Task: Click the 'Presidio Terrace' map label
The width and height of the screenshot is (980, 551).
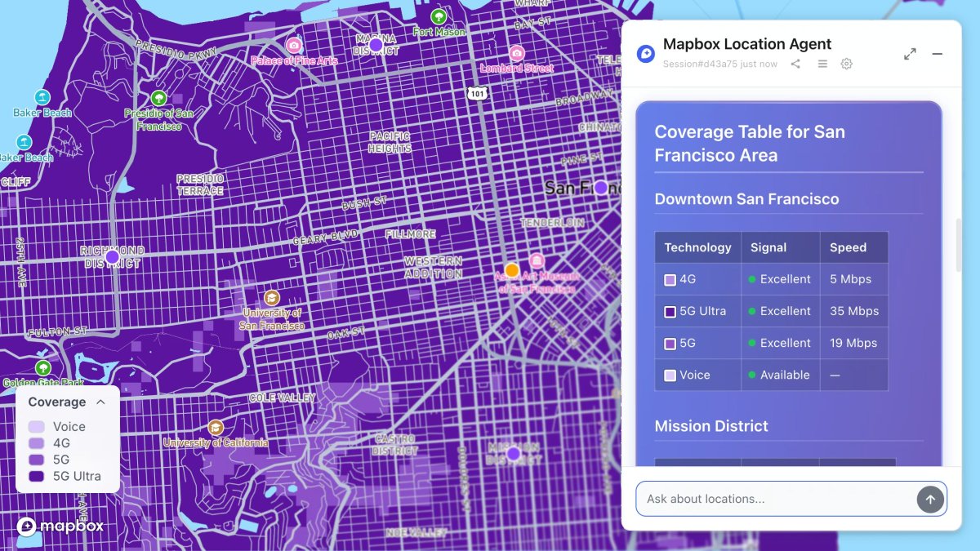Action: coord(200,184)
